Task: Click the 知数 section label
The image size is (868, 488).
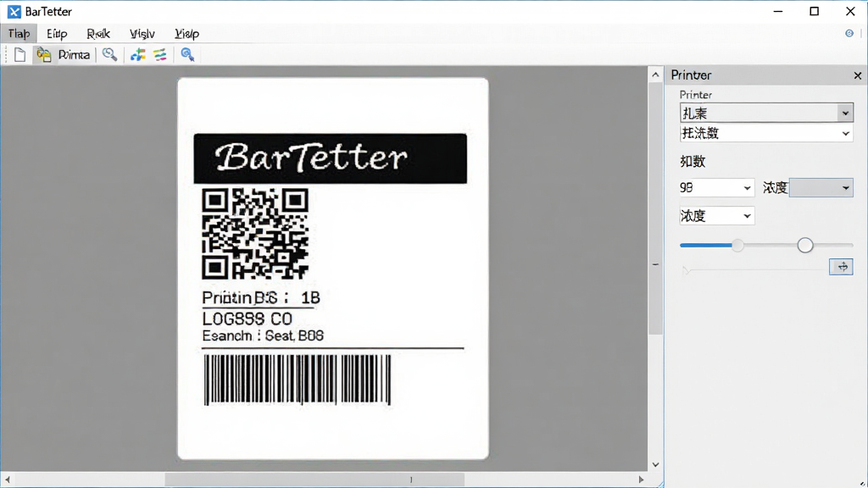Action: coord(693,162)
